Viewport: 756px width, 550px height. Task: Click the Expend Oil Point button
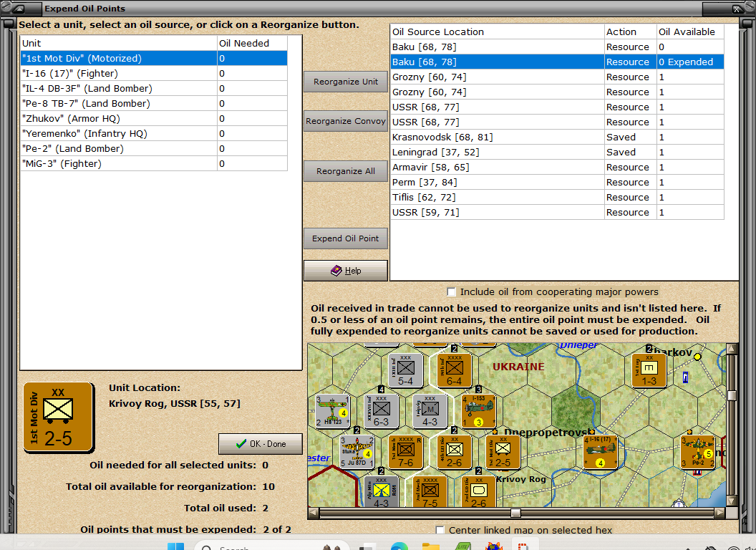[346, 238]
